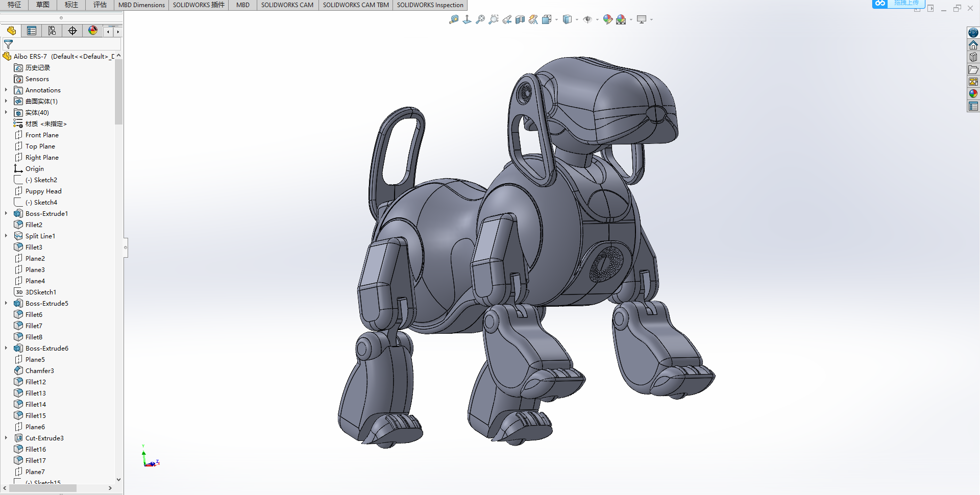Expand the Boss-Extrude6 feature
Screen dimensions: 980x495
[6, 348]
